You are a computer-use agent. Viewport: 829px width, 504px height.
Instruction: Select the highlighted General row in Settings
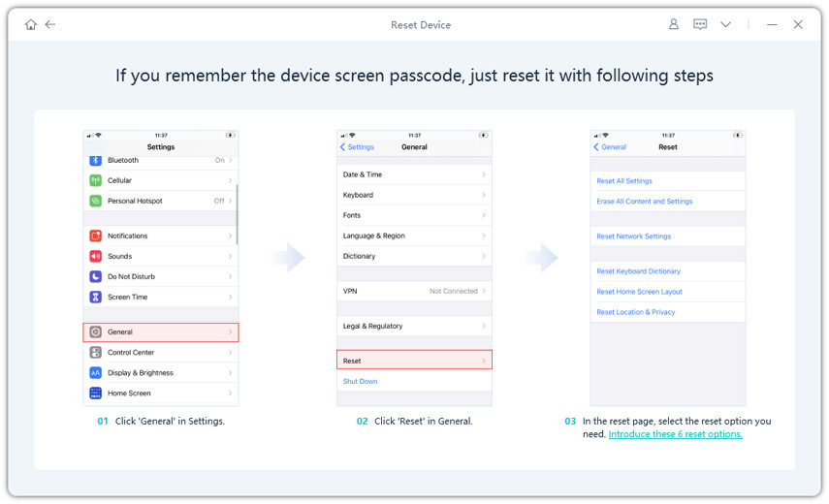(x=161, y=332)
